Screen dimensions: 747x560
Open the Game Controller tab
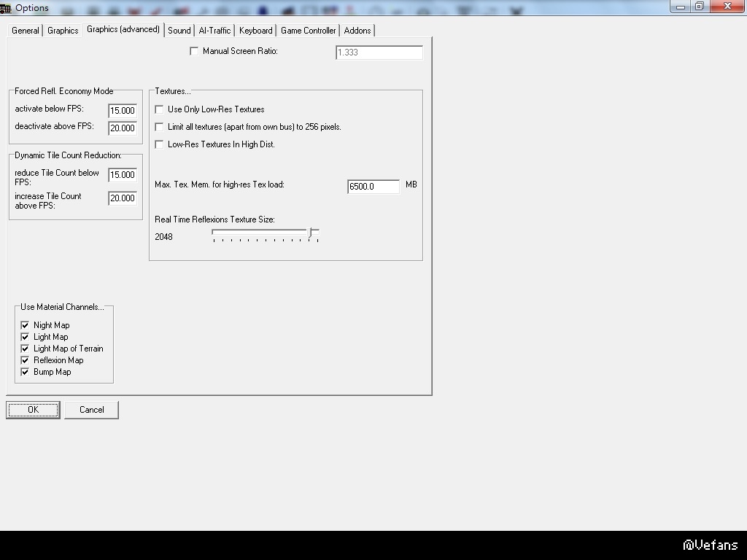pyautogui.click(x=309, y=31)
